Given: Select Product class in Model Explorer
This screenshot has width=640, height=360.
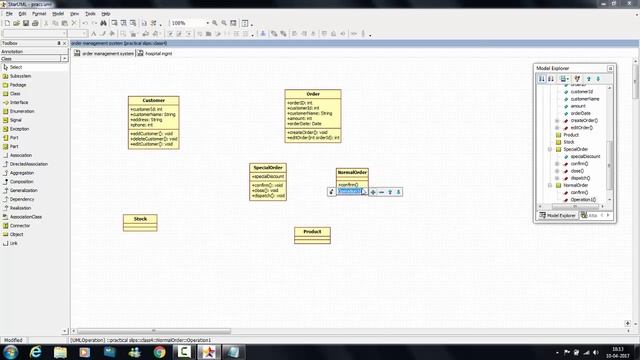Looking at the screenshot, I should click(571, 135).
